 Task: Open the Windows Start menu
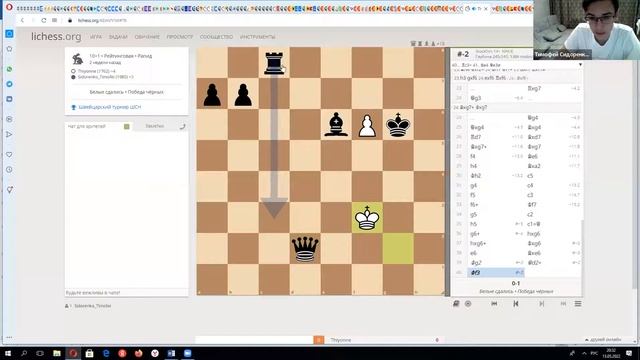point(7,353)
